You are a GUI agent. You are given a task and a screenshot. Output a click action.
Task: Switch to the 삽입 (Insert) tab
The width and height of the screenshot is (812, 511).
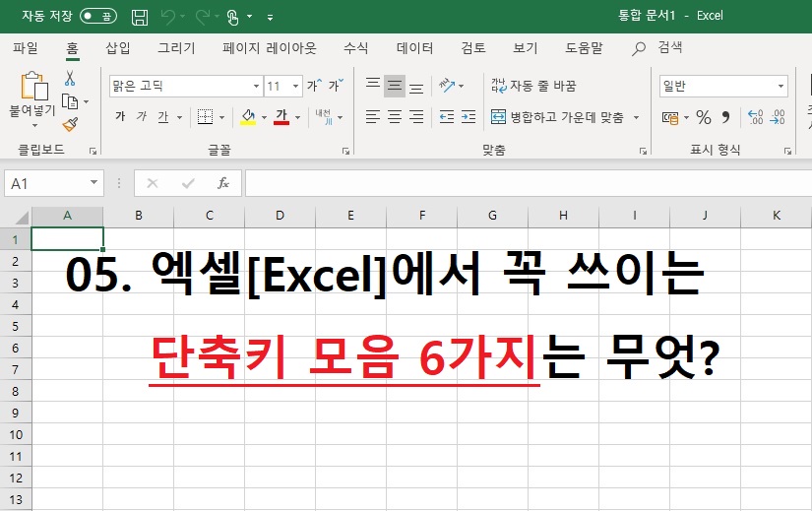coord(117,47)
